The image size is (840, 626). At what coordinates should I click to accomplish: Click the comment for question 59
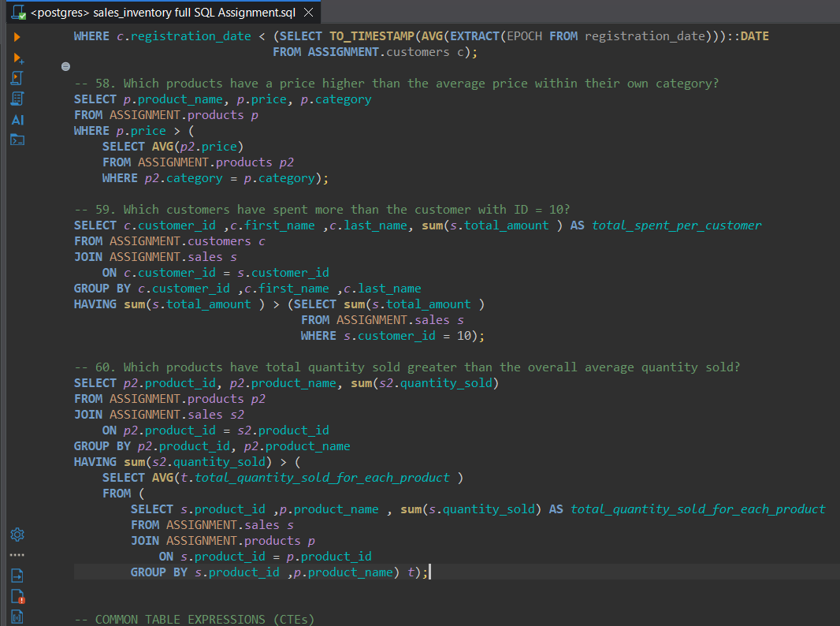pyautogui.click(x=322, y=210)
